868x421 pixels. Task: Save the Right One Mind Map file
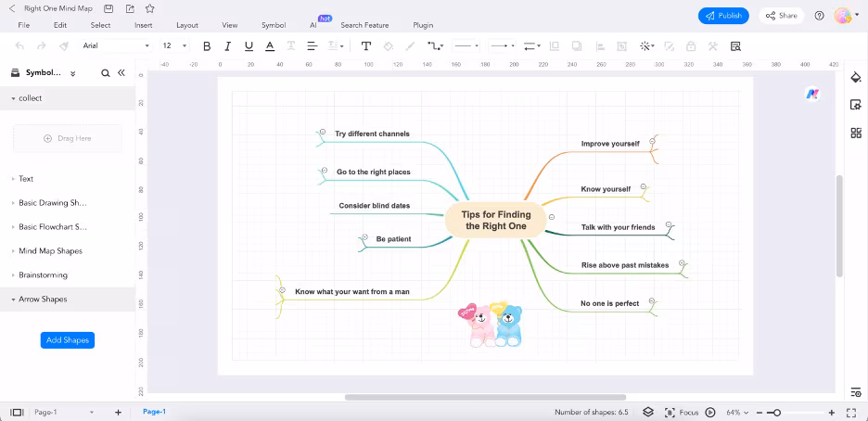tap(108, 9)
